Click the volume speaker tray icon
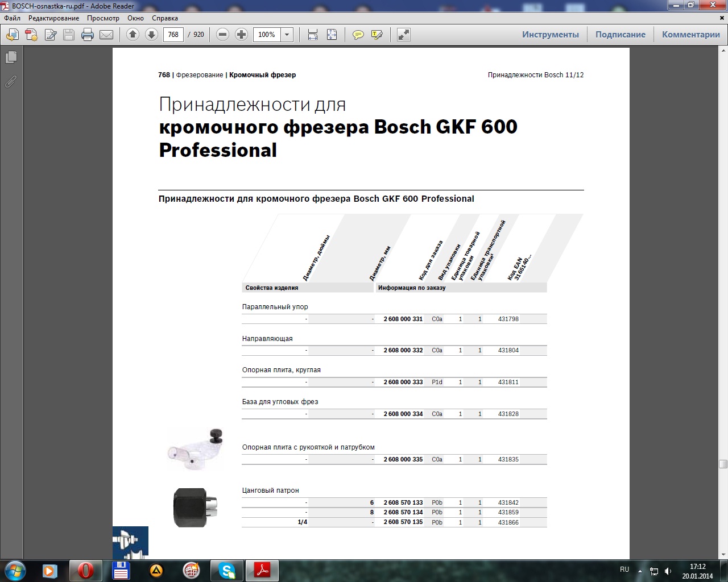The image size is (728, 582). tap(668, 571)
